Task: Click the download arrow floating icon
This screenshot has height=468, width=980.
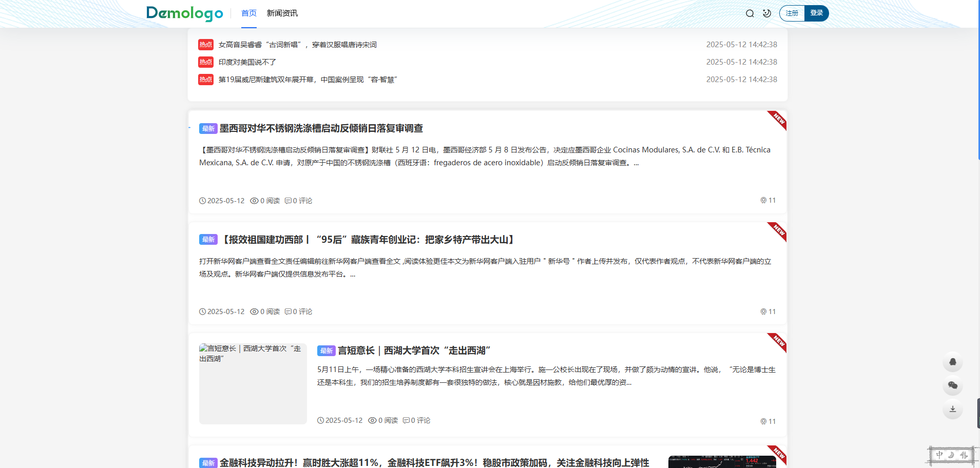Action: click(x=952, y=409)
